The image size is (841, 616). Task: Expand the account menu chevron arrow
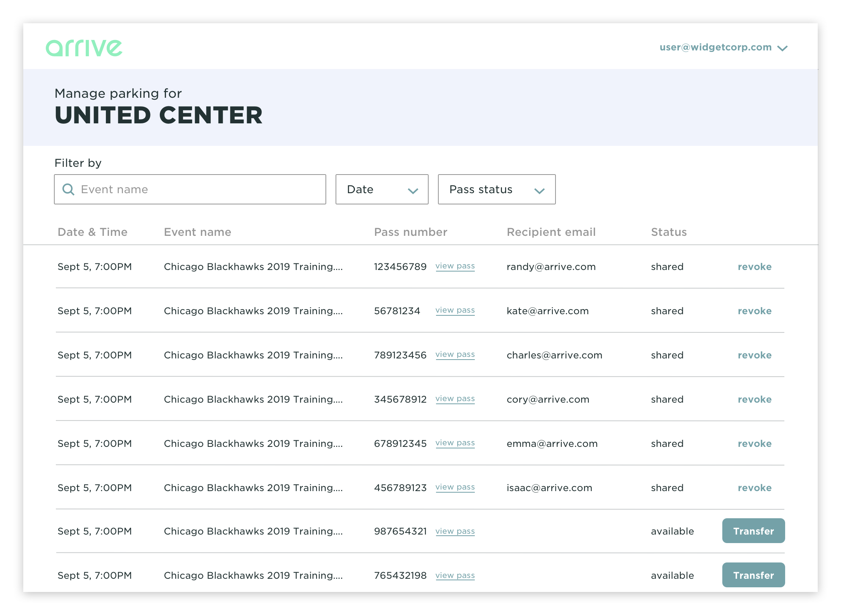coord(782,48)
